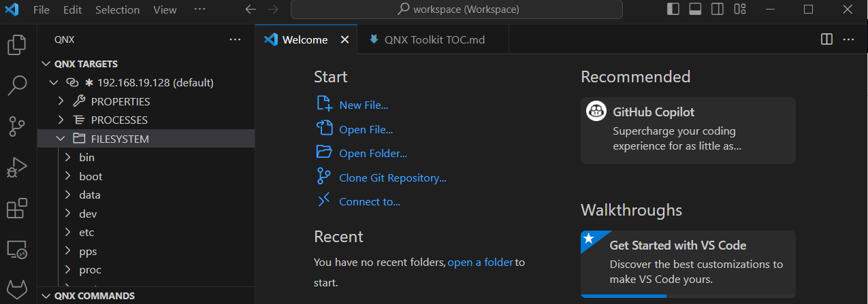The height and width of the screenshot is (304, 868).
Task: Click the Open Folder icon
Action: click(324, 152)
